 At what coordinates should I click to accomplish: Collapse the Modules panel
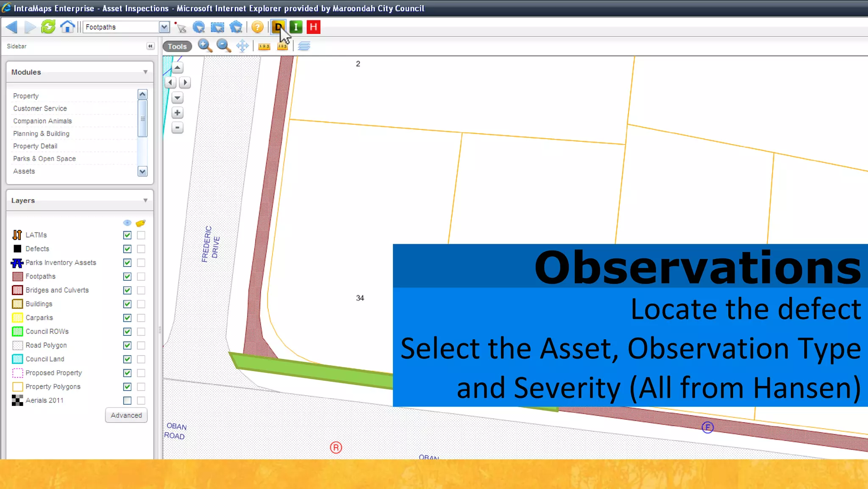pos(145,72)
